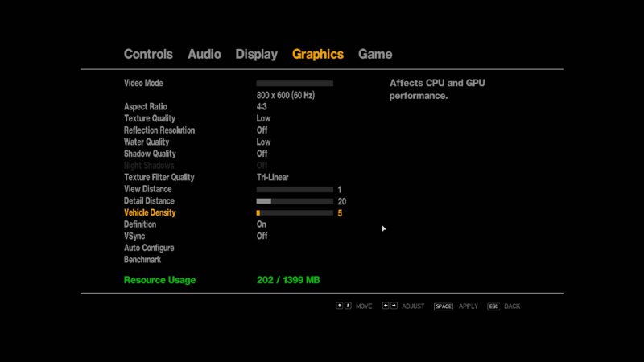Select the Detail Distance setting
Screen dimensions: 644x362
coord(149,201)
